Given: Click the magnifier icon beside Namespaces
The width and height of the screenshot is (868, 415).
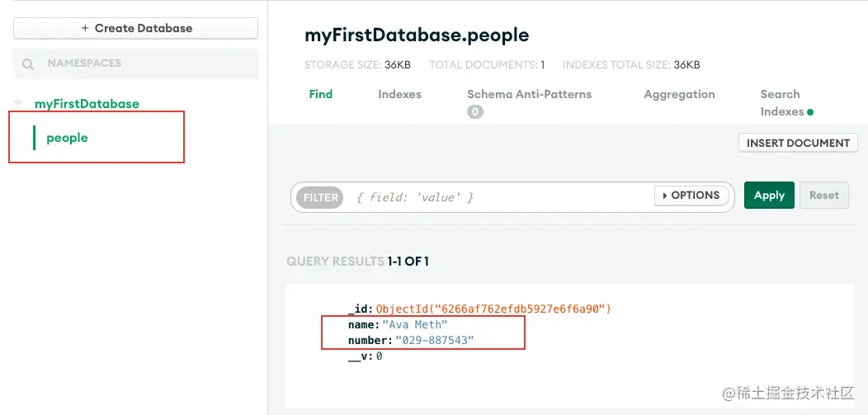Looking at the screenshot, I should click(x=28, y=64).
